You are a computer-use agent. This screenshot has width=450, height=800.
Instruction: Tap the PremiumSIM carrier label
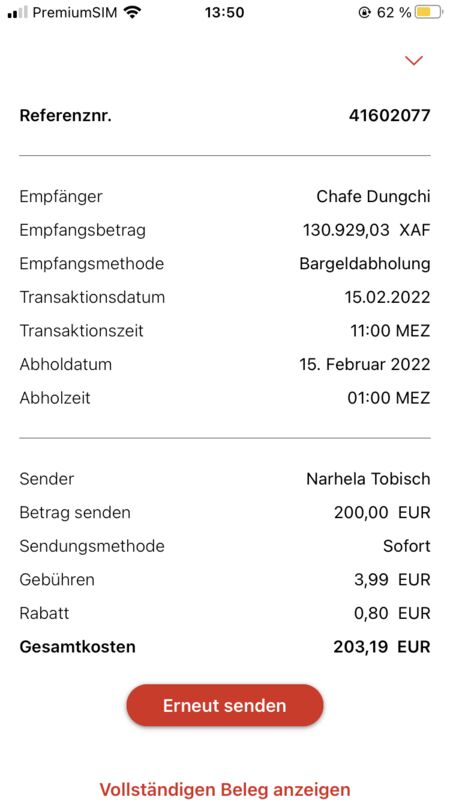(x=75, y=13)
